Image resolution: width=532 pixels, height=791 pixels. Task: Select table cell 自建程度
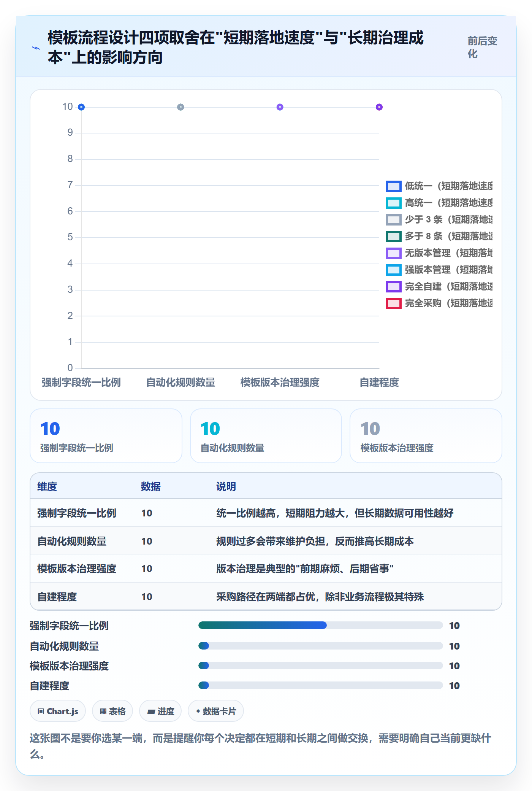[57, 597]
